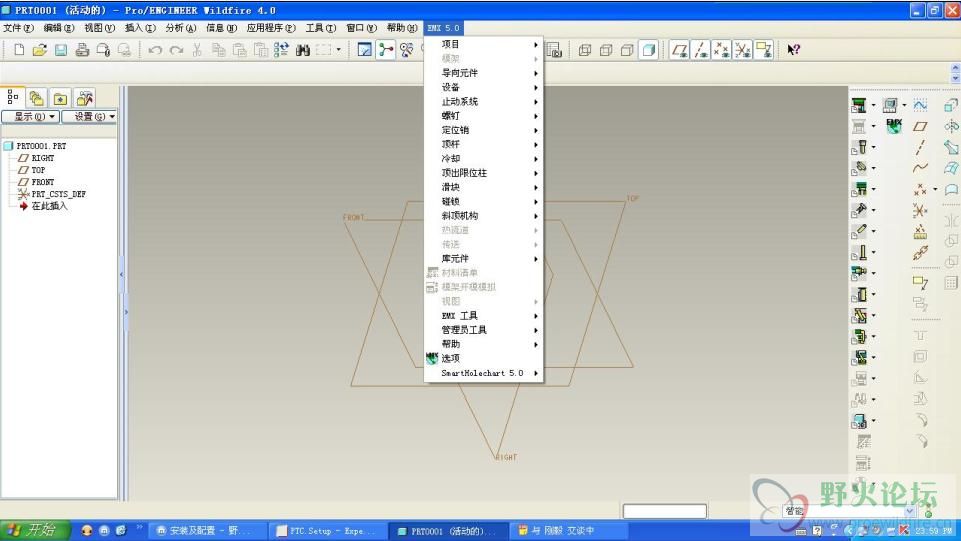Open the 导向元件 submenu
This screenshot has width=961, height=541.
coord(484,73)
